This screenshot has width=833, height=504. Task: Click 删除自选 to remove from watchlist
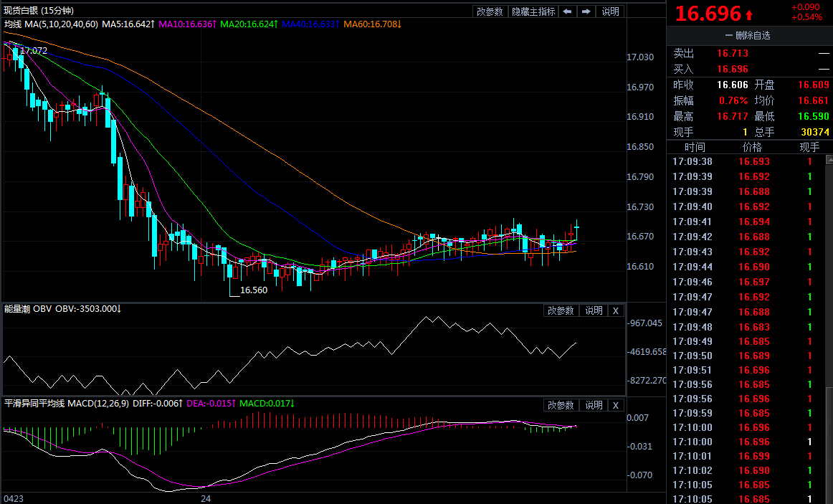748,36
